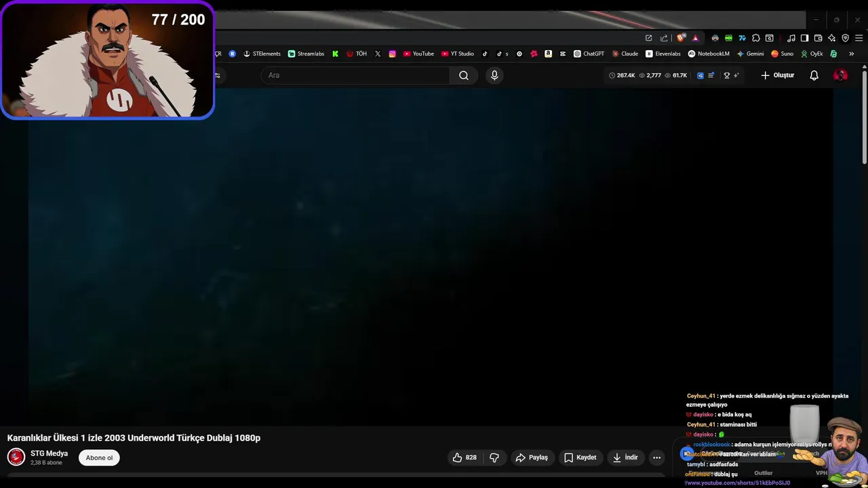Open the Oluştur create menu
868x488 pixels.
tap(777, 75)
